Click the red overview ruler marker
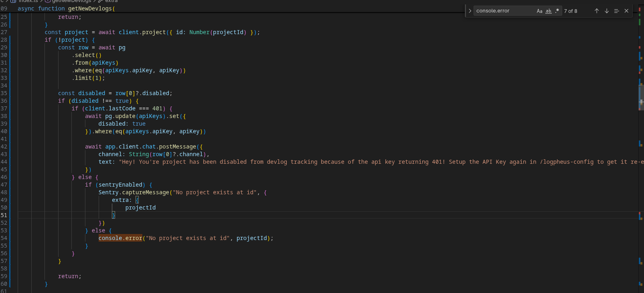This screenshot has height=293, width=644. point(640,47)
